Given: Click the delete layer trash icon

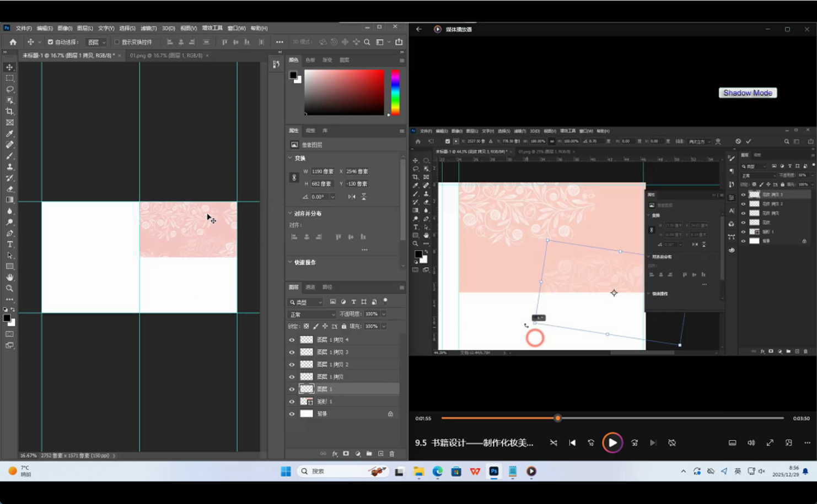Looking at the screenshot, I should point(392,454).
